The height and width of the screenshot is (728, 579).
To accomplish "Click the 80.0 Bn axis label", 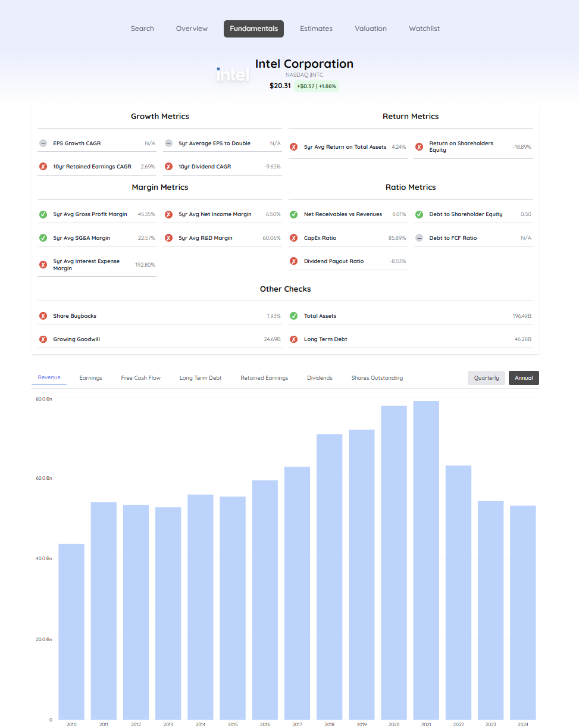I will [44, 399].
